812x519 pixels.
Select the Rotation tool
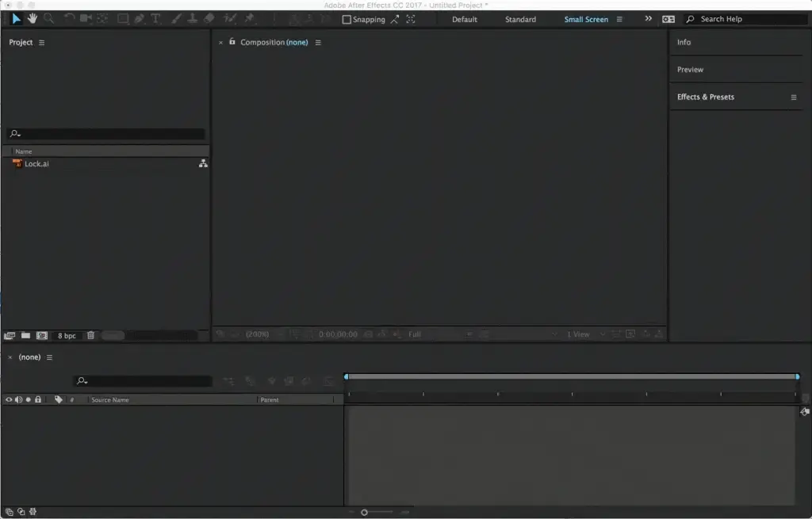(x=69, y=19)
